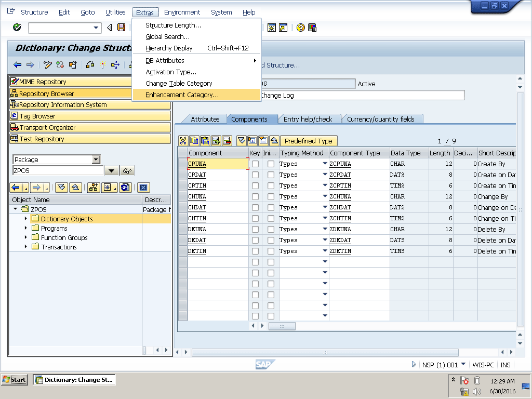The height and width of the screenshot is (399, 532).
Task: Click the ZPOS package name input field
Action: pos(57,170)
